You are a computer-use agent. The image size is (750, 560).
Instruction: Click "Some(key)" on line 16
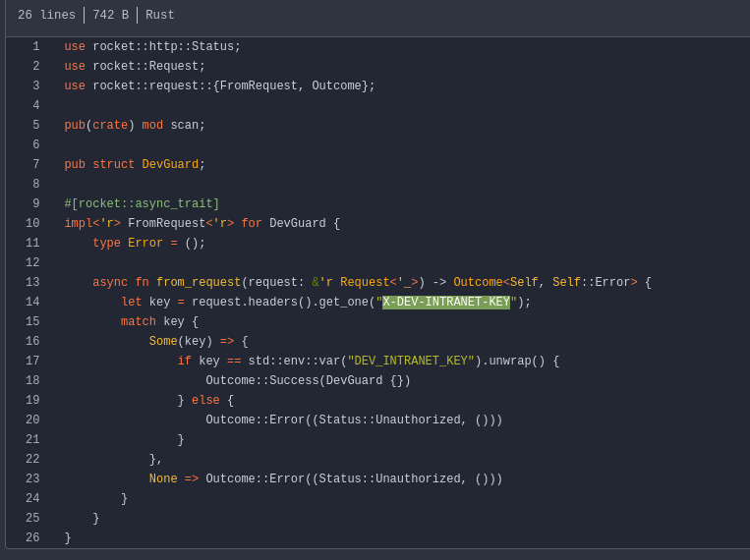coord(181,342)
